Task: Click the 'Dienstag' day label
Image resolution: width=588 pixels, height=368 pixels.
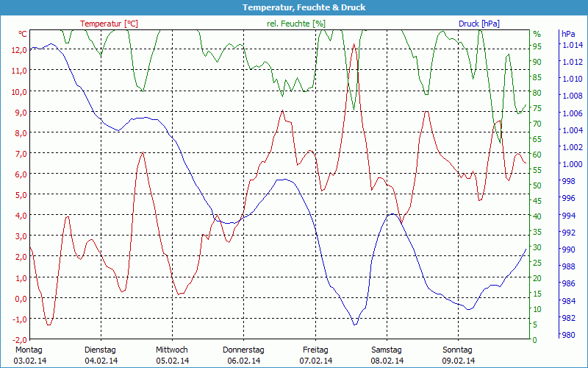Action: pyautogui.click(x=100, y=350)
